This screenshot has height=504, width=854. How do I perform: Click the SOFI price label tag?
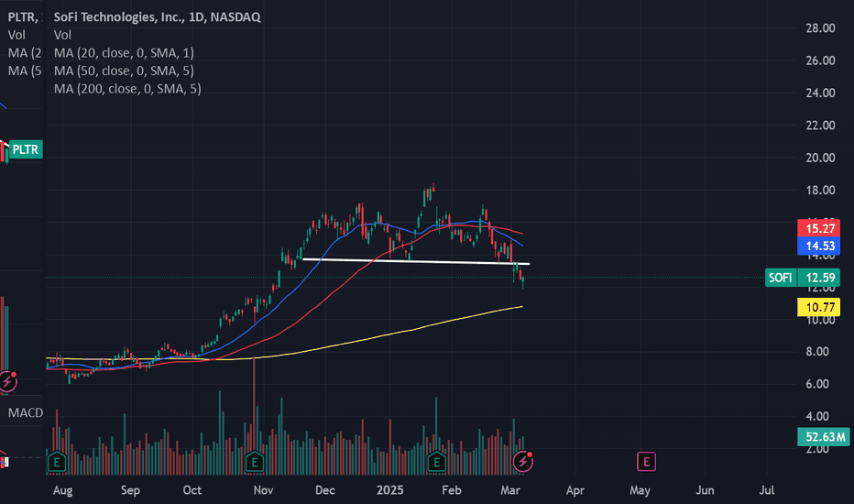pos(781,278)
